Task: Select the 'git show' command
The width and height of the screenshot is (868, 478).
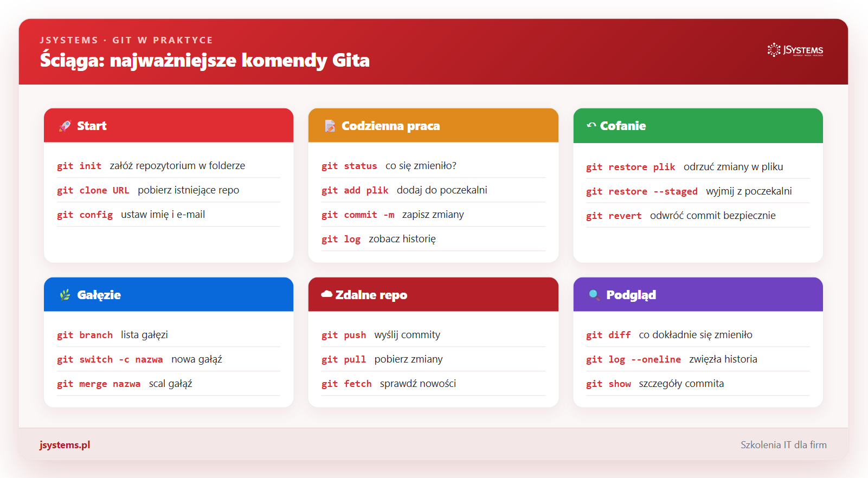Action: point(608,384)
